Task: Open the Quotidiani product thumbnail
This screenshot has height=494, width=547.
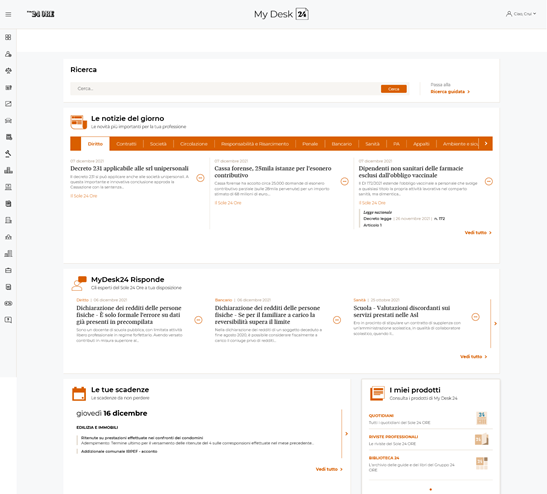Action: 481,418
